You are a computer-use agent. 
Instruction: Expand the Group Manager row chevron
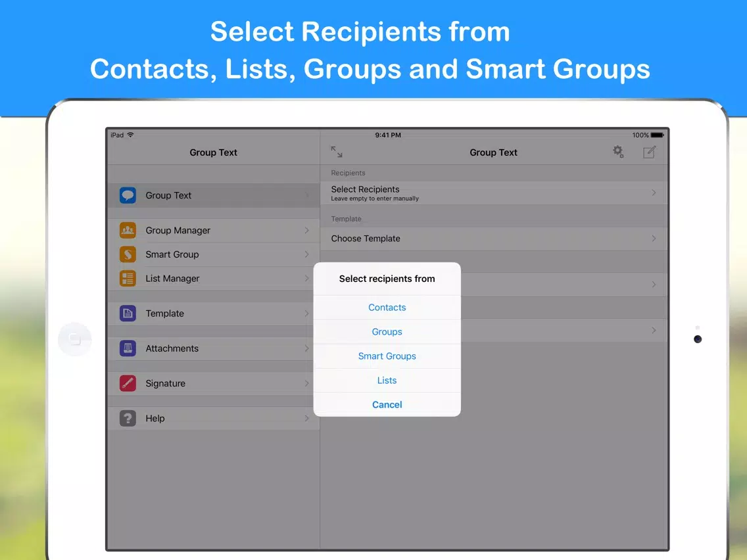307,231
